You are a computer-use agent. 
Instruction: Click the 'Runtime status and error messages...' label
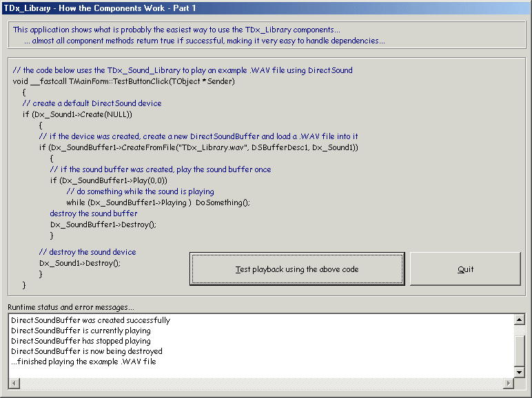click(71, 307)
